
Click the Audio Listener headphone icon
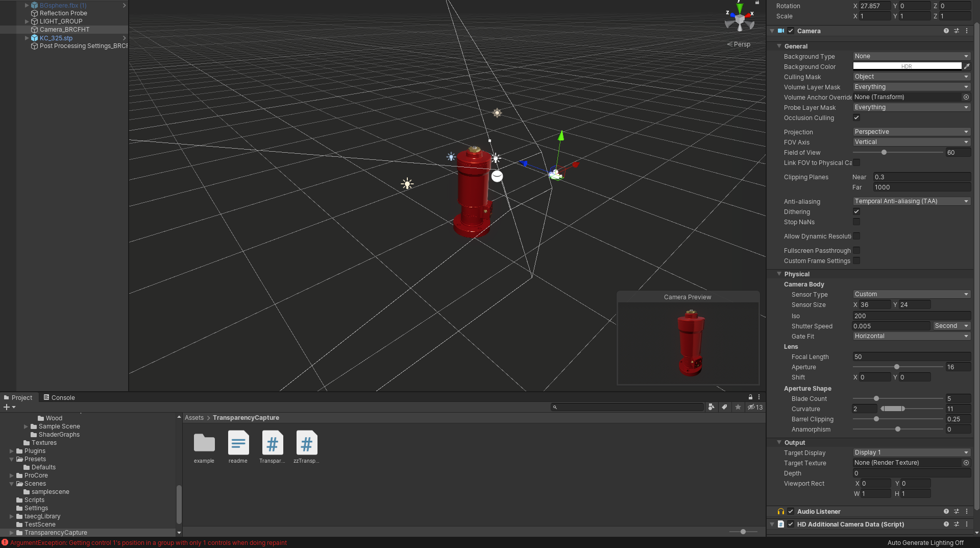coord(780,511)
